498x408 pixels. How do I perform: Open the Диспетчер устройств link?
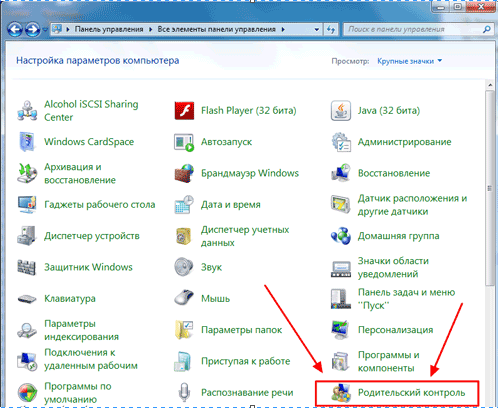[92, 236]
